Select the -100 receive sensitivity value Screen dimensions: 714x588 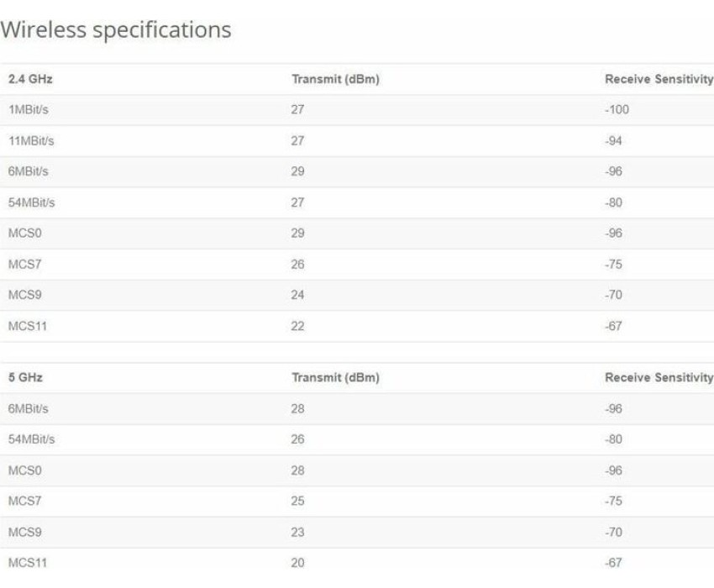617,110
